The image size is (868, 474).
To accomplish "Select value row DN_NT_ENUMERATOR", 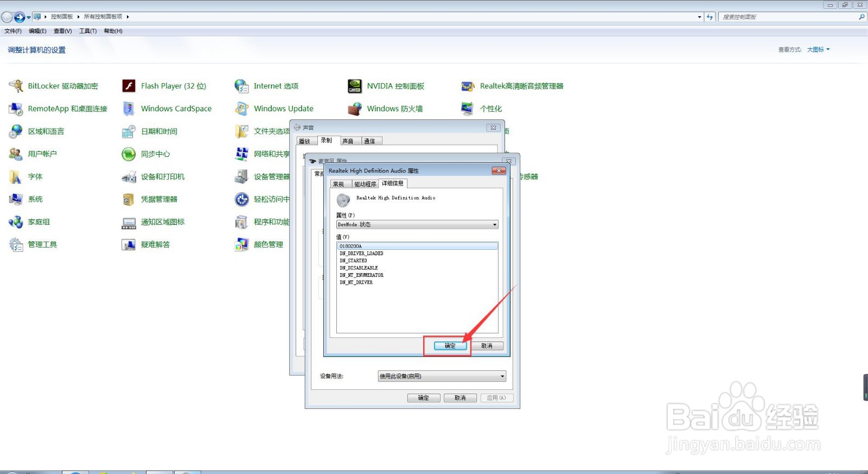I will [417, 275].
